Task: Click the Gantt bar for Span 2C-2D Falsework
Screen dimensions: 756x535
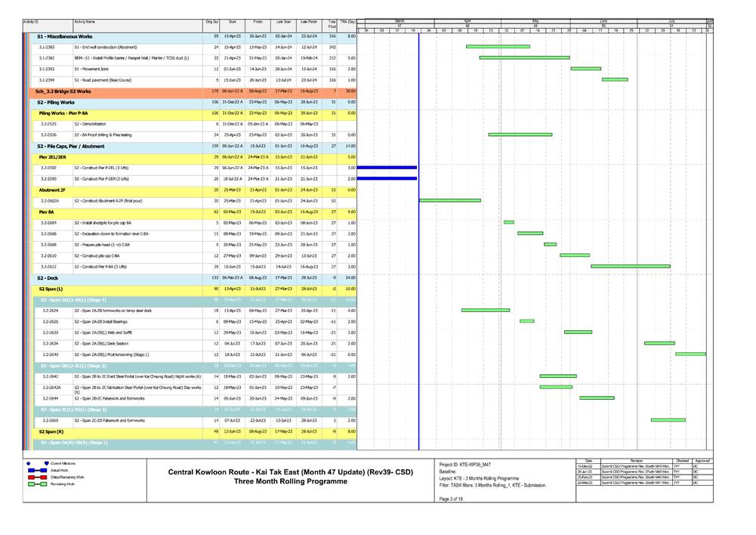Action: [x=668, y=420]
